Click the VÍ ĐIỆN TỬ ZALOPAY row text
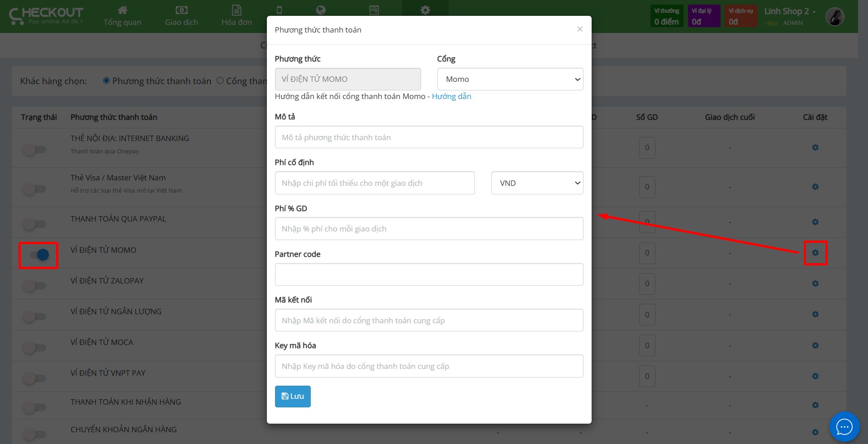 (x=107, y=281)
